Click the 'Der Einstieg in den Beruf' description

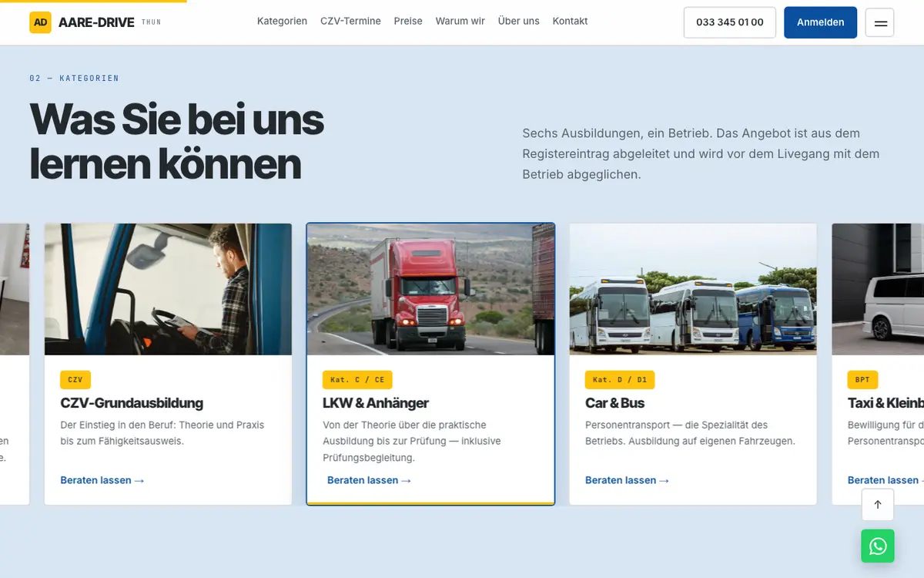tap(162, 433)
